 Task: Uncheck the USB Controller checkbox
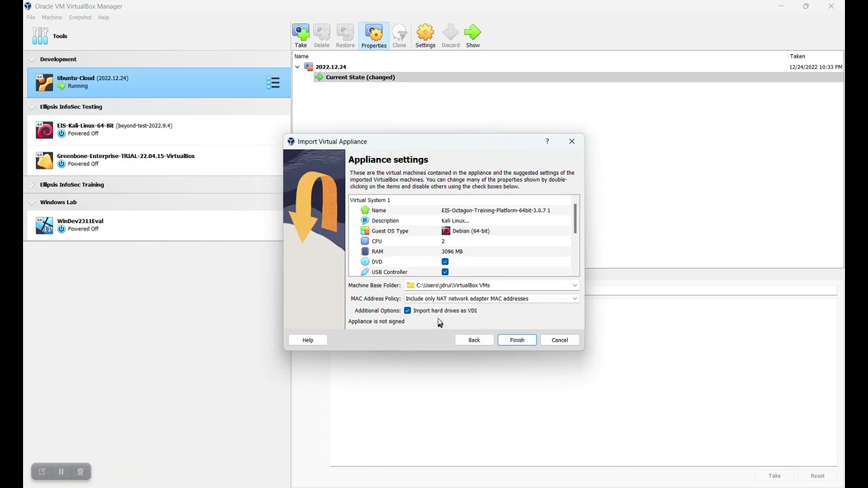click(445, 272)
